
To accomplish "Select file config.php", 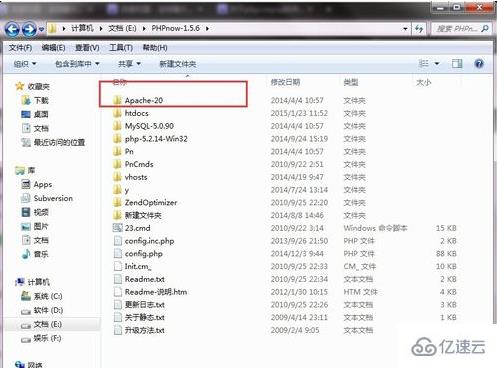I will coord(144,254).
